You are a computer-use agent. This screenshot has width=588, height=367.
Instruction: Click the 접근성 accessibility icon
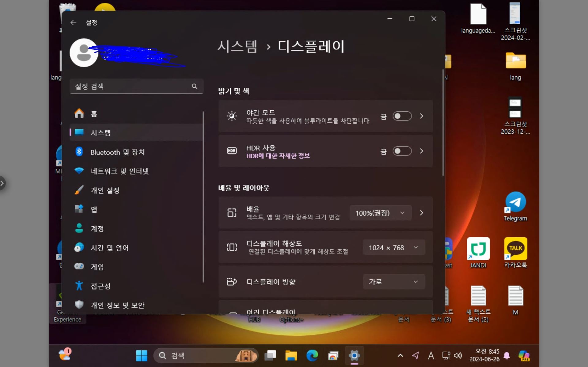[x=79, y=285]
